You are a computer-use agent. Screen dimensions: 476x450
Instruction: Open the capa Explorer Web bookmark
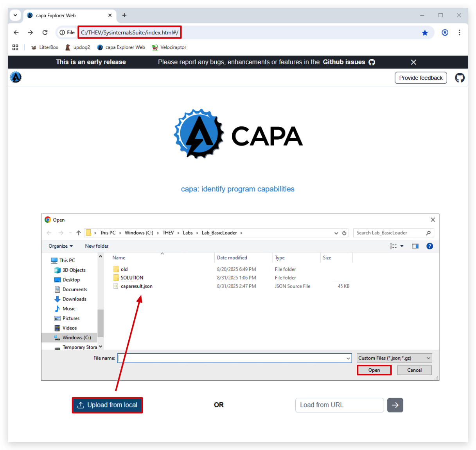tap(121, 47)
